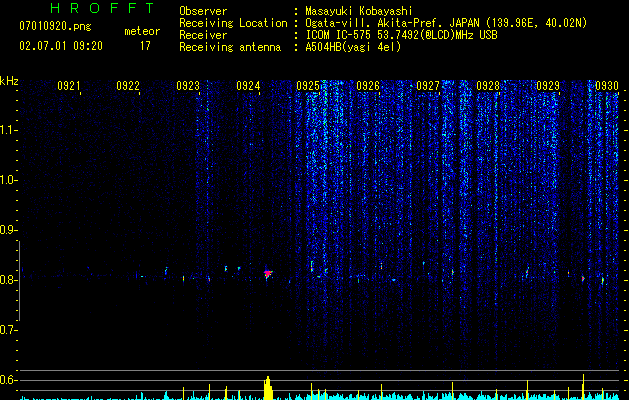The image size is (629, 400).
Task: Click the 0930 time marker
Action: (607, 85)
